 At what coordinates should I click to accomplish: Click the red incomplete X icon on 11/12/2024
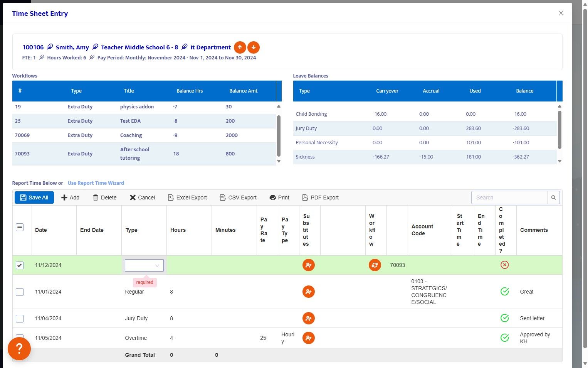click(x=504, y=265)
